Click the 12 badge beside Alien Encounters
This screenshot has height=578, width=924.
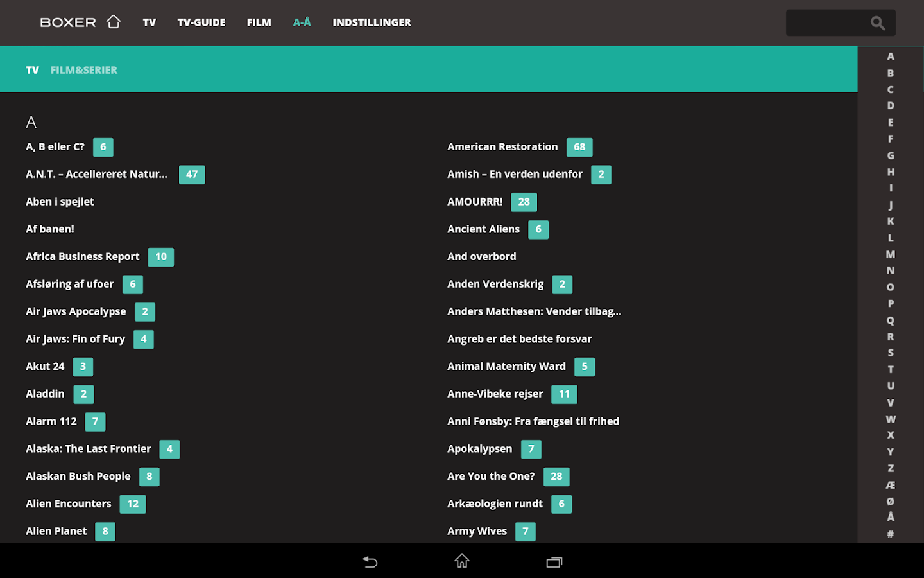pyautogui.click(x=133, y=504)
